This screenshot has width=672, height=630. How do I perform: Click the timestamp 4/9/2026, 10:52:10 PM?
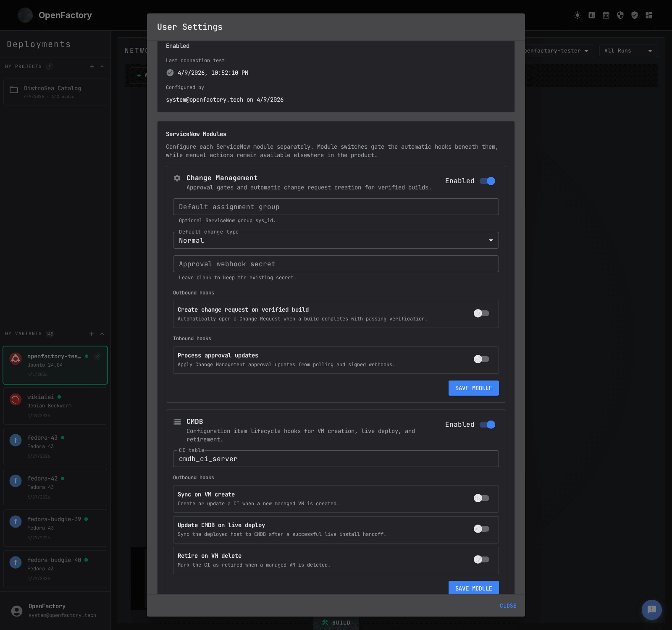pyautogui.click(x=213, y=73)
